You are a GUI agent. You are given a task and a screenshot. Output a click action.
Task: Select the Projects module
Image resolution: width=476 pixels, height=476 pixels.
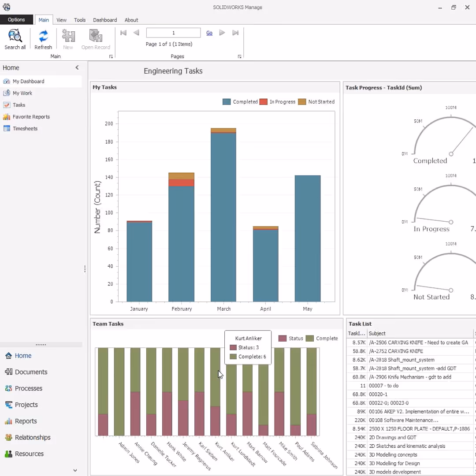point(21,405)
